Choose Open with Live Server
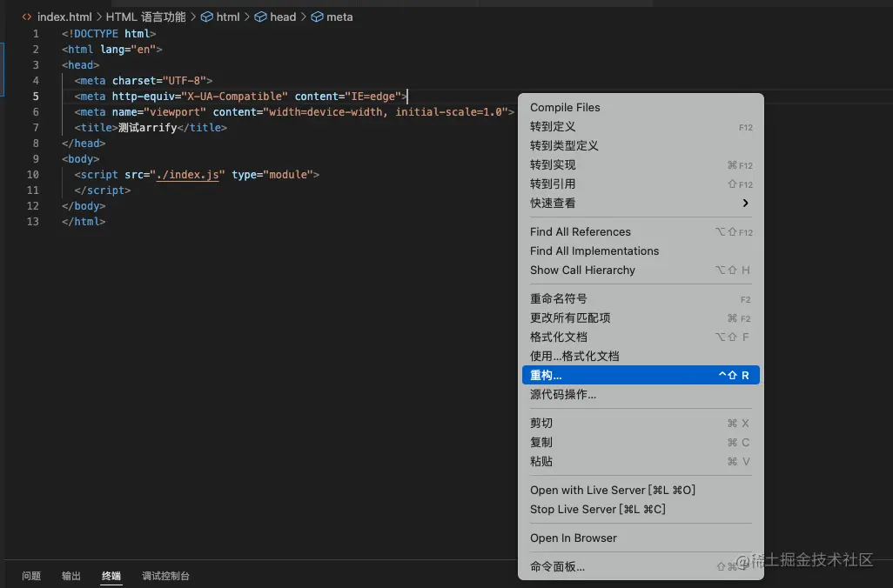893x588 pixels. click(641, 490)
